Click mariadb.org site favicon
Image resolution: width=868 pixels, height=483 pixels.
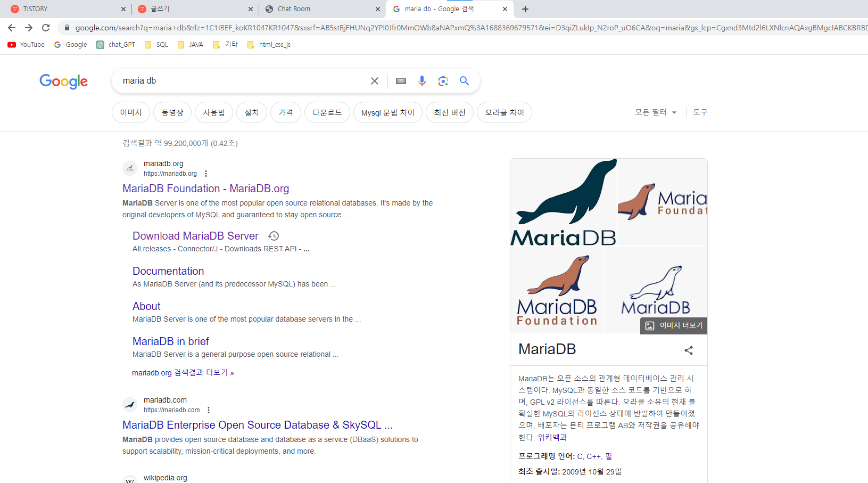(x=130, y=168)
